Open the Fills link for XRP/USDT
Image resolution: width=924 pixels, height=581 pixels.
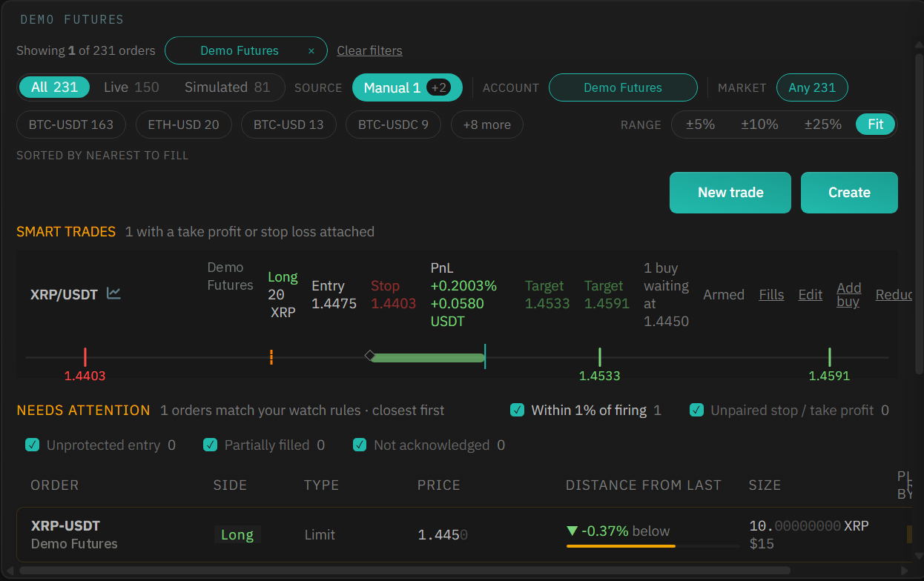point(771,294)
